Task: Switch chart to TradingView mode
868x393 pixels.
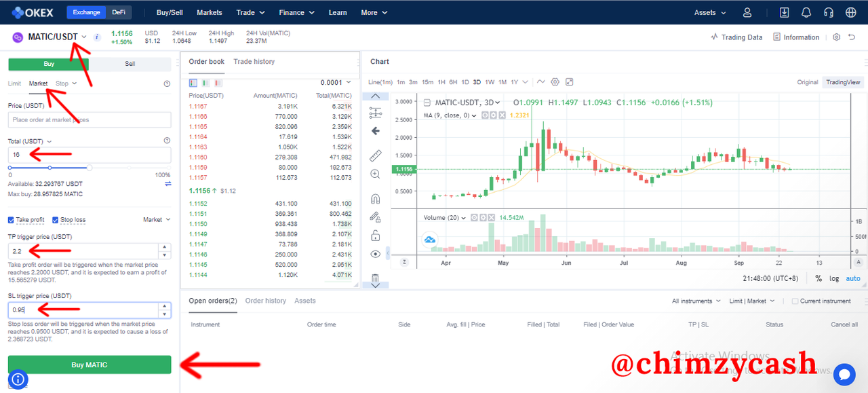Action: (x=843, y=82)
